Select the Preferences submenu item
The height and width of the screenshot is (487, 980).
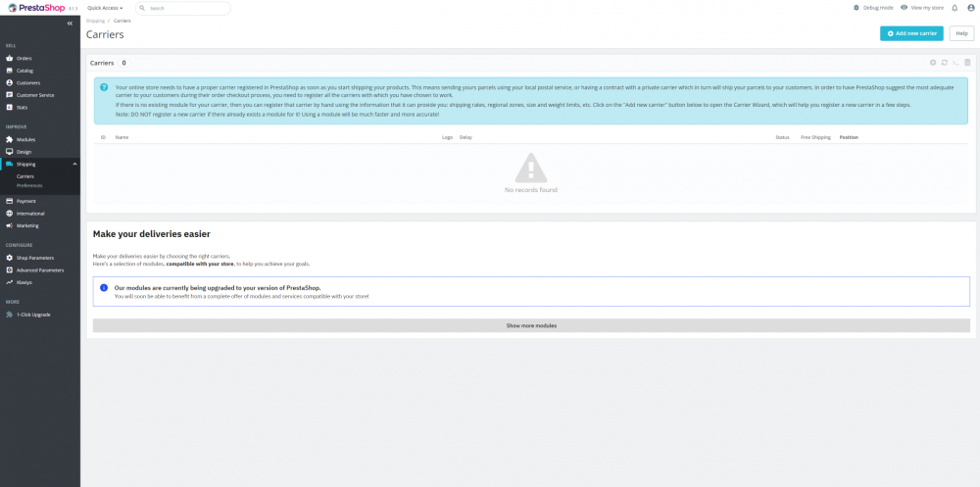click(29, 185)
